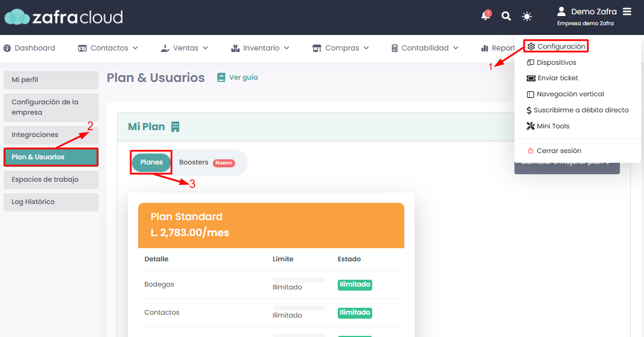
Task: Open the hamburger menu beside Demo Zafra
Action: point(627,11)
